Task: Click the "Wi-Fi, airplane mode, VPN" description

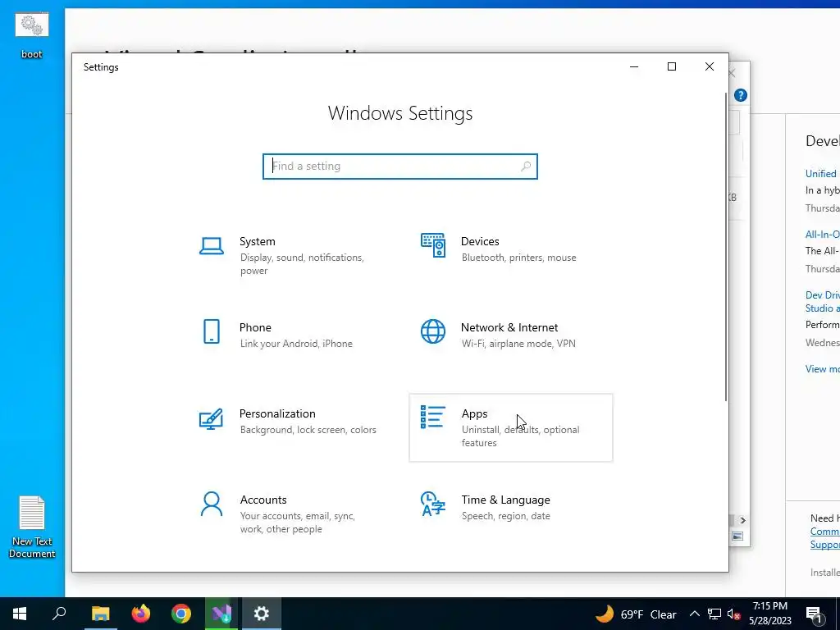Action: [518, 344]
